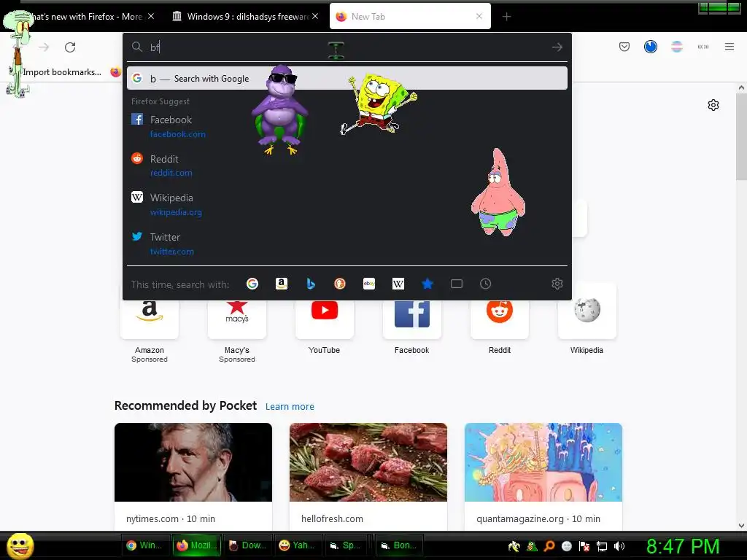This screenshot has width=747, height=560.
Task: Choose the Wikipedia suggestion
Action: [x=347, y=204]
